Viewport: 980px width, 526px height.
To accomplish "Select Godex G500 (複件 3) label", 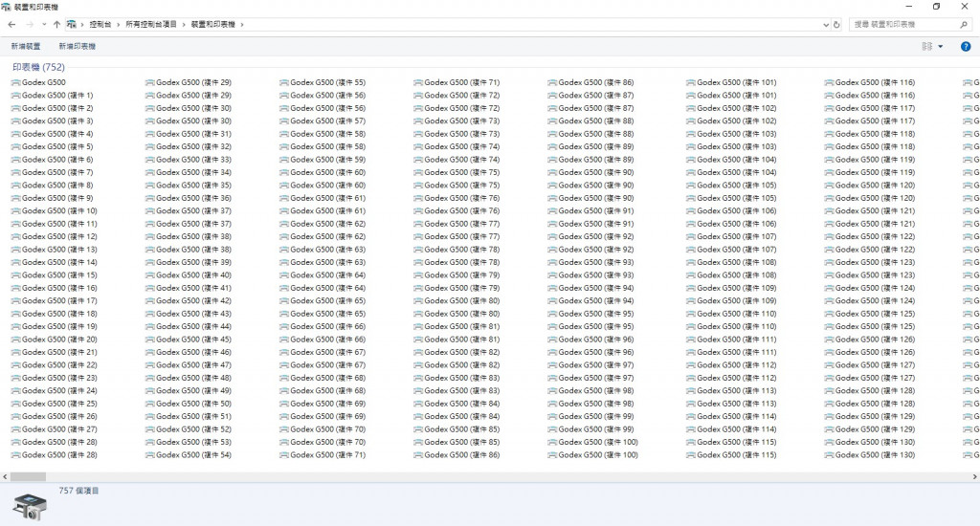I will click(x=57, y=121).
